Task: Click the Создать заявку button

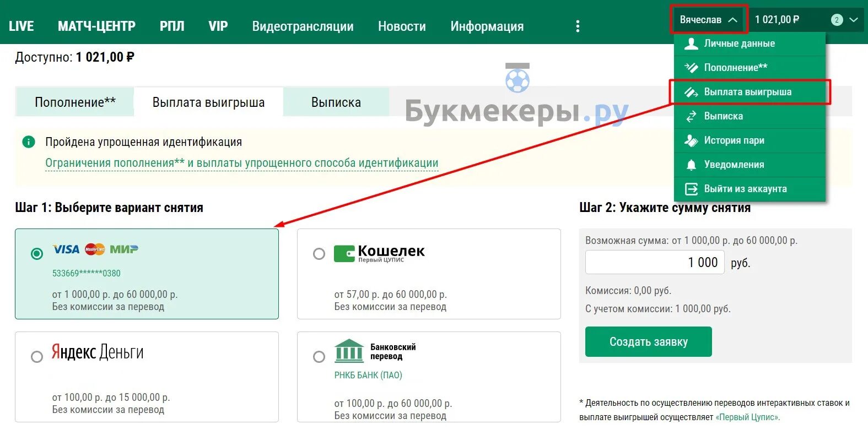Action: point(649,342)
